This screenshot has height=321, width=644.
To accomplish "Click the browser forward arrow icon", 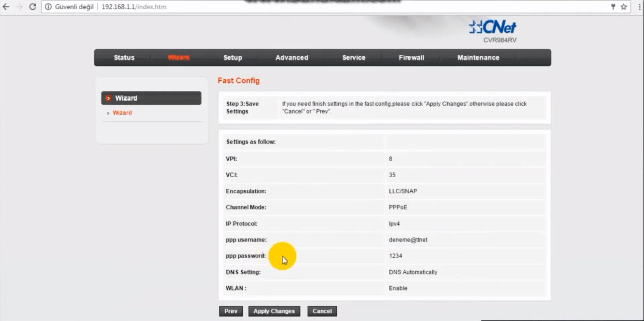I will (x=19, y=7).
